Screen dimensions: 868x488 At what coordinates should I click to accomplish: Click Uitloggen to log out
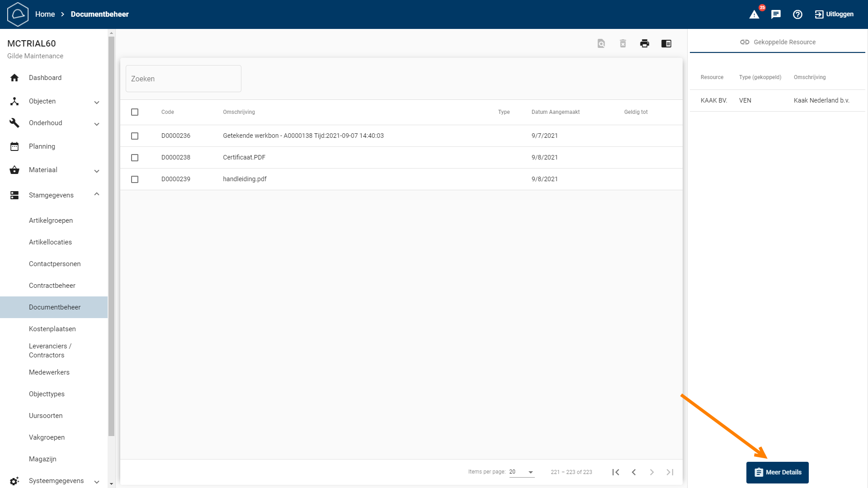[835, 14]
